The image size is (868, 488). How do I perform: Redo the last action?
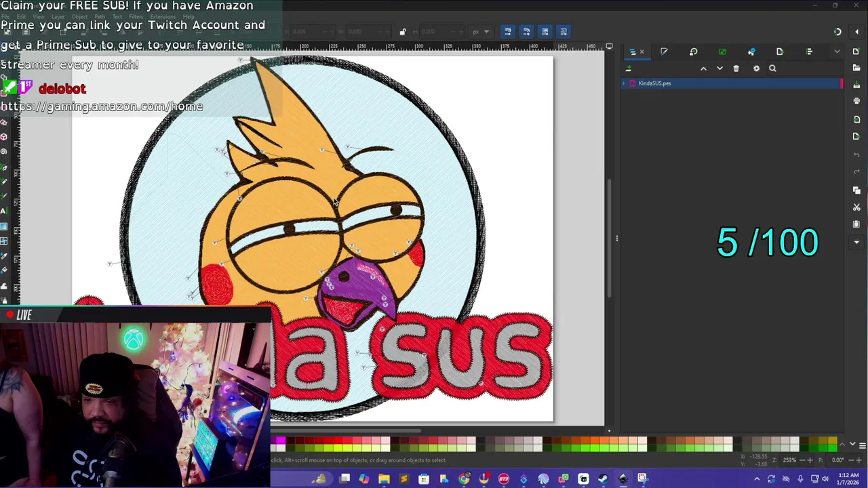point(856,172)
